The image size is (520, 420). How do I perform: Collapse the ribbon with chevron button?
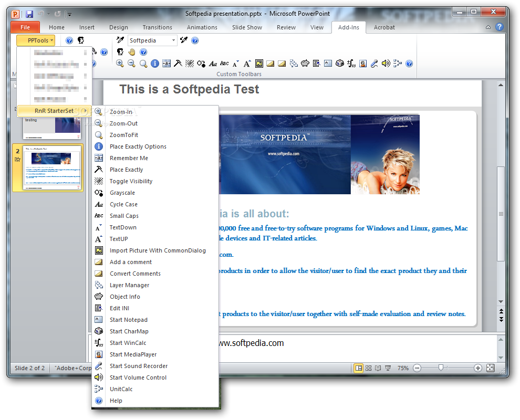488,27
